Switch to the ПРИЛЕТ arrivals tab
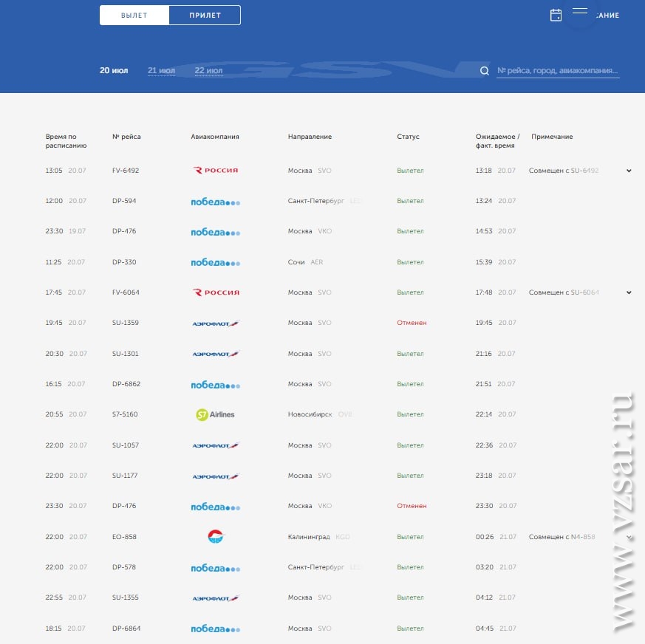Viewport: 645px width, 644px height. [205, 16]
